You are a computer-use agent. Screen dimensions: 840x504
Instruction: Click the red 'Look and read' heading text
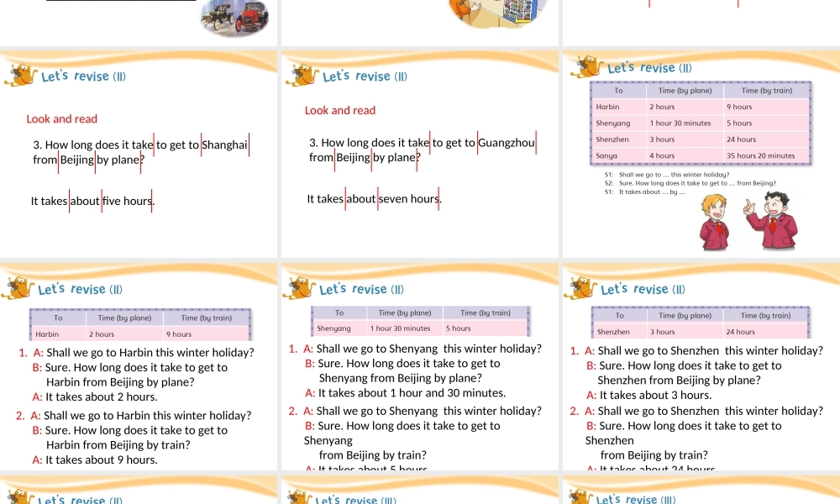pyautogui.click(x=61, y=118)
